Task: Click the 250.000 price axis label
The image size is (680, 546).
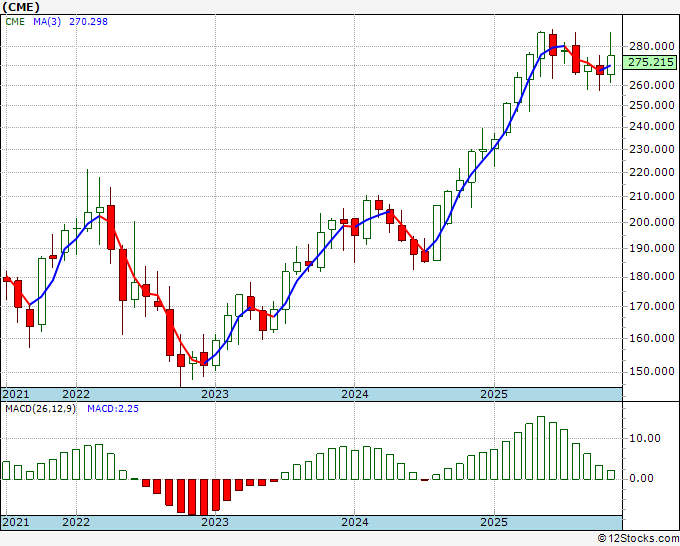Action: (x=651, y=105)
